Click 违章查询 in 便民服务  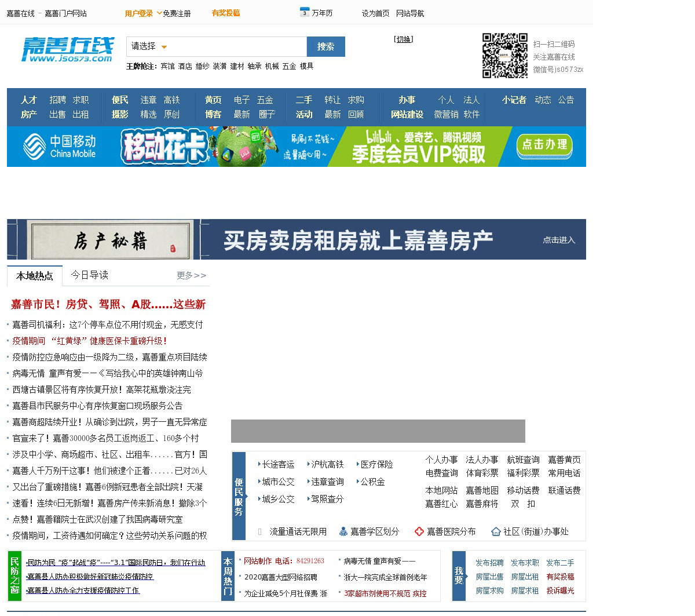pyautogui.click(x=327, y=482)
